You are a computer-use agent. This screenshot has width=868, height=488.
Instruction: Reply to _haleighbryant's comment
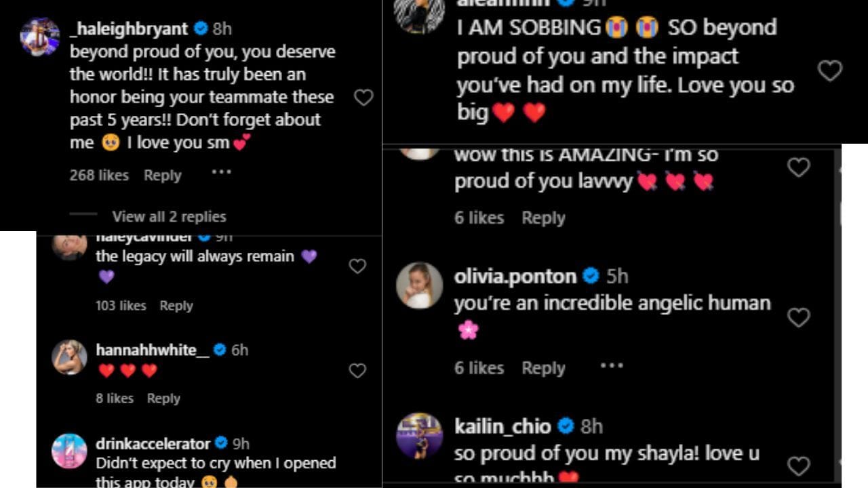pyautogui.click(x=163, y=176)
